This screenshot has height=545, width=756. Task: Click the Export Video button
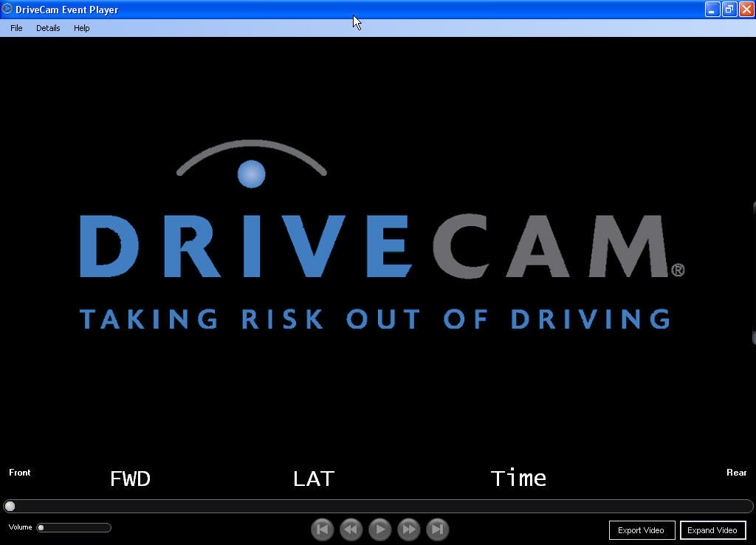coord(642,530)
